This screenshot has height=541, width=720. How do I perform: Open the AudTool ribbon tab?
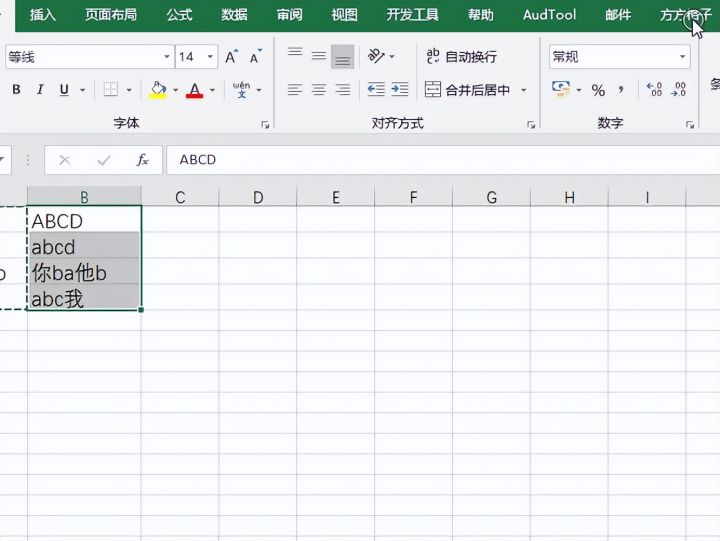pos(549,15)
